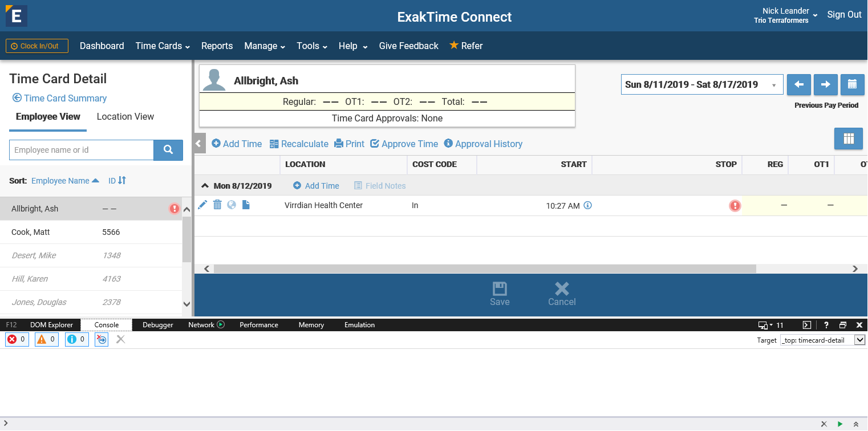Toggle the console info messages filter

coord(77,339)
